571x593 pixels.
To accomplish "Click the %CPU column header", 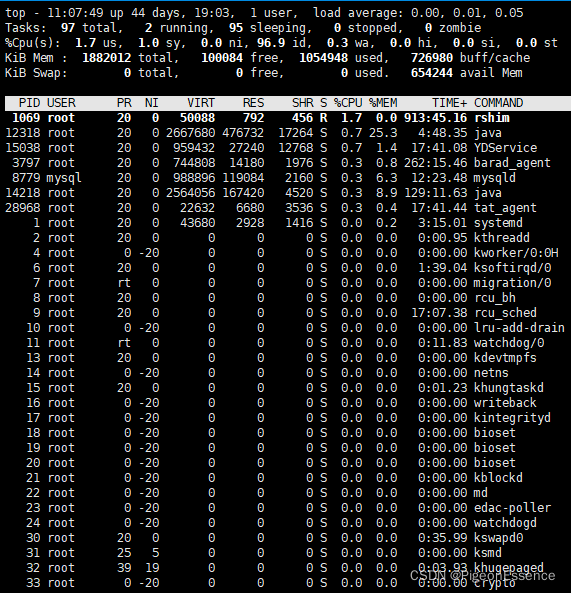I will click(348, 103).
